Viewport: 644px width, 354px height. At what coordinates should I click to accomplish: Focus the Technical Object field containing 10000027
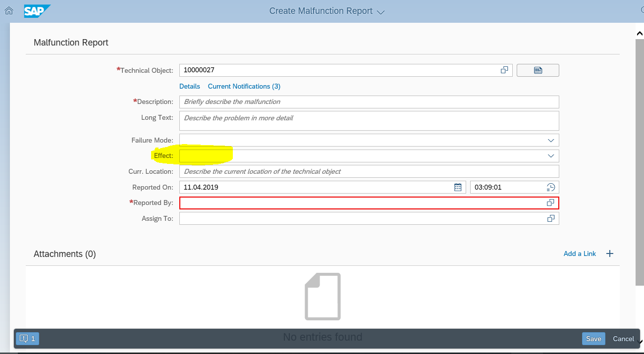(346, 70)
